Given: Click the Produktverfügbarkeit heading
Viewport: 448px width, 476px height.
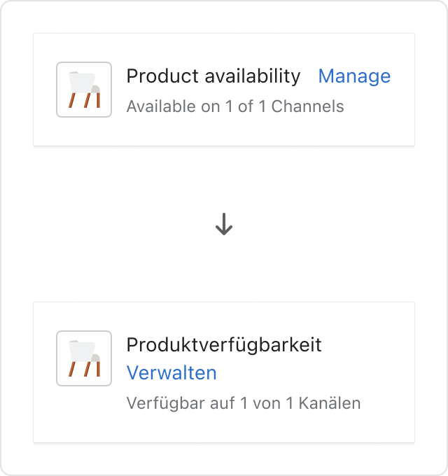Looking at the screenshot, I should [x=224, y=345].
